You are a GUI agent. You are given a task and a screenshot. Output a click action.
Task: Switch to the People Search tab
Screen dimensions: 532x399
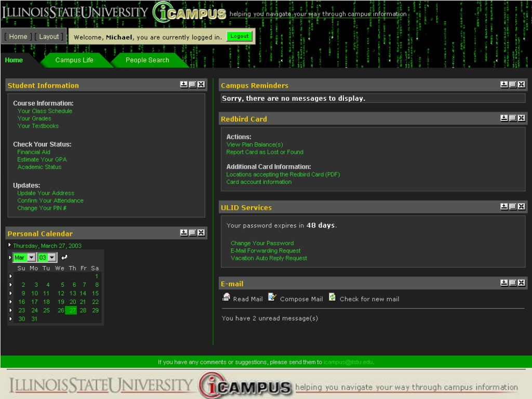click(147, 60)
